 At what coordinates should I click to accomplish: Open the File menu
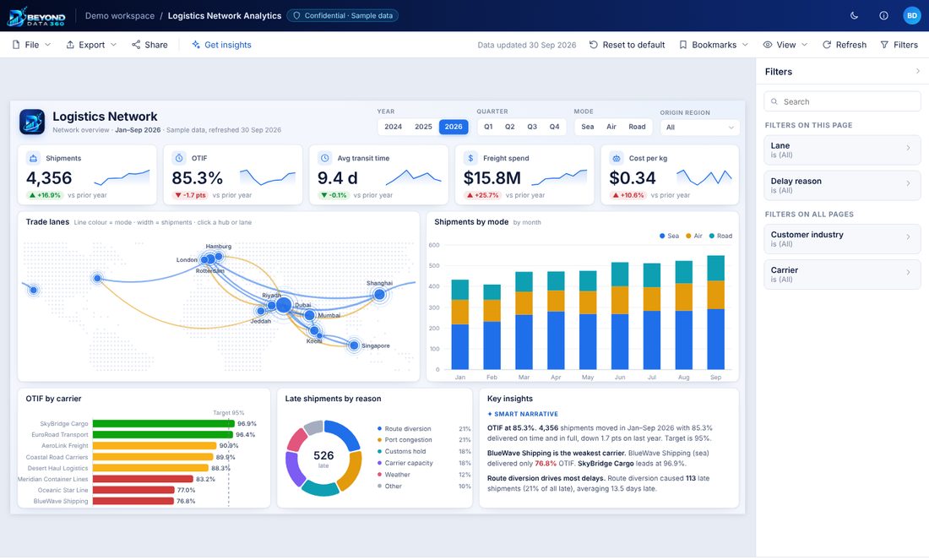click(32, 45)
